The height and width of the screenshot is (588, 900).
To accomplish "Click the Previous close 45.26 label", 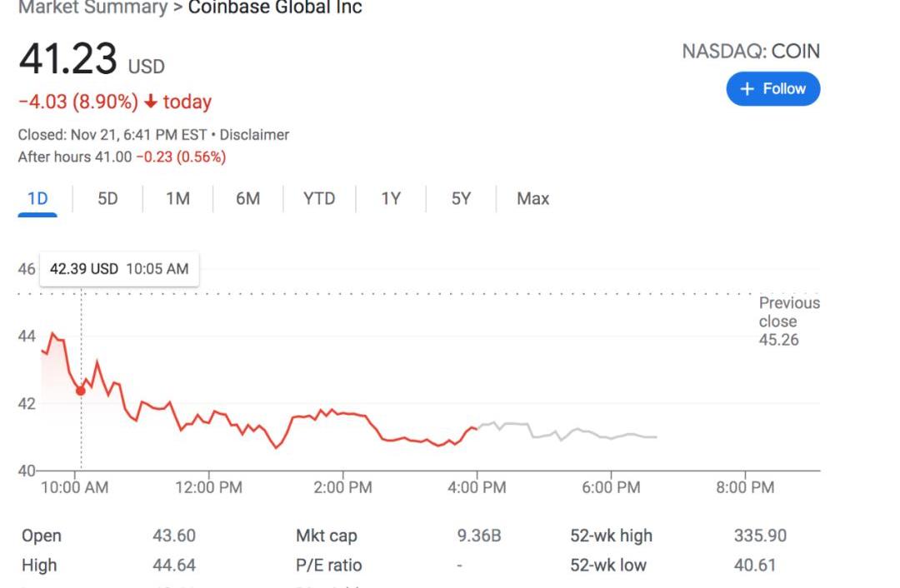I will coord(788,321).
